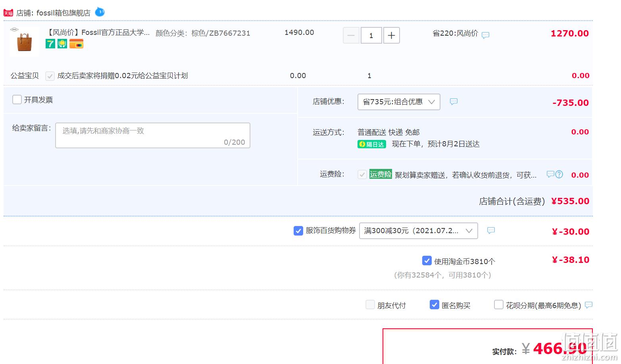The image size is (621, 364).
Task: Check the 朋友代付 checkbox
Action: coord(370,305)
